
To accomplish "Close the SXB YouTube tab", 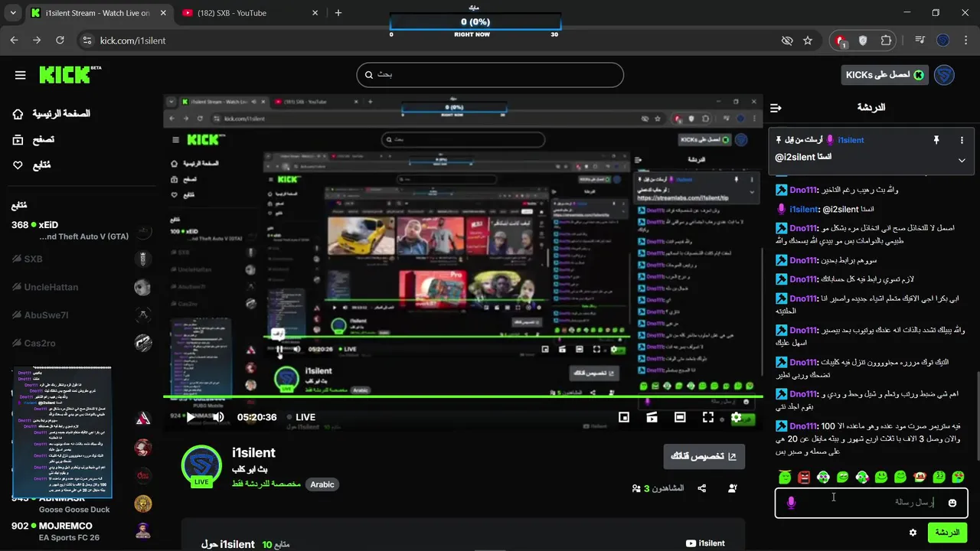I will coord(316,13).
